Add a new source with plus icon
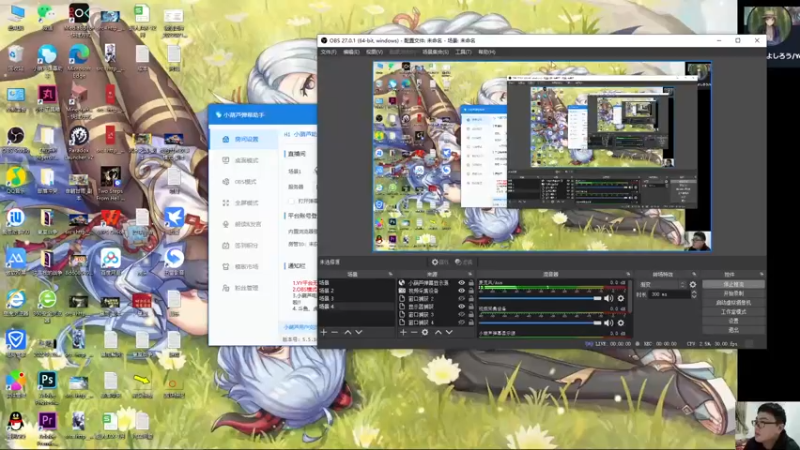Viewport: 800px width, 450px height. [403, 332]
